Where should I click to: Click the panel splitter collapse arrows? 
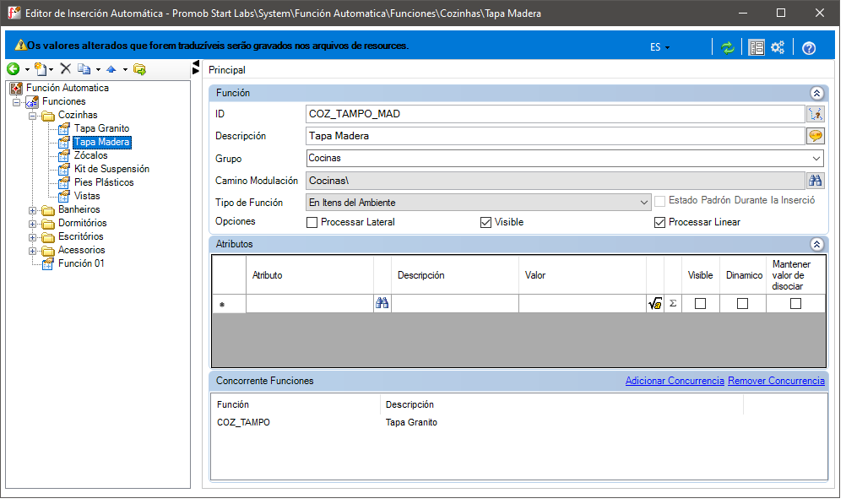(x=196, y=68)
